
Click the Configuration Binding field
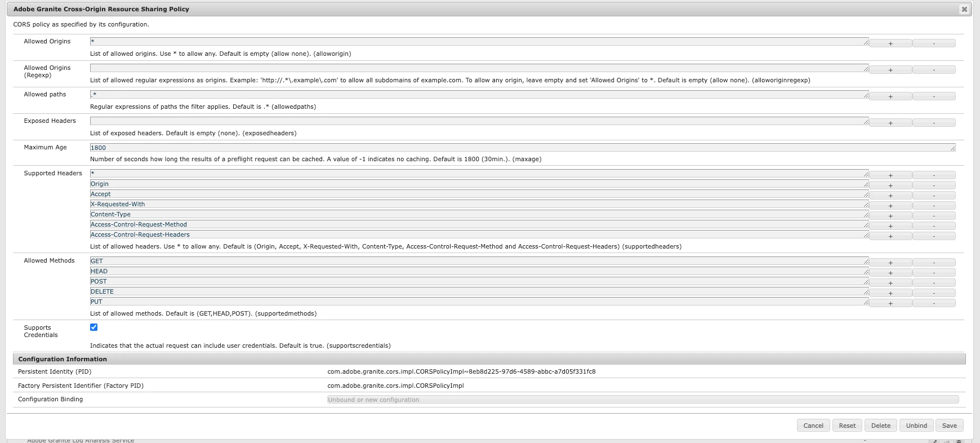click(643, 400)
